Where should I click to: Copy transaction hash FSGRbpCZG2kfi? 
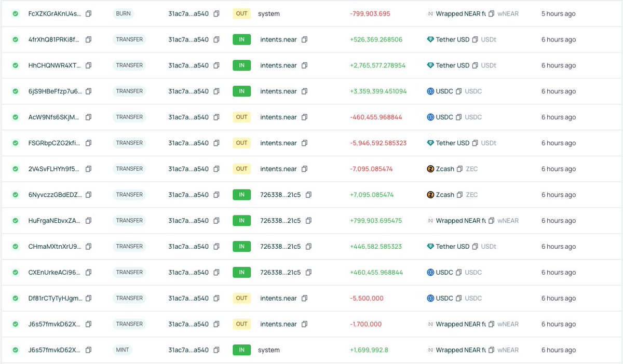(89, 143)
